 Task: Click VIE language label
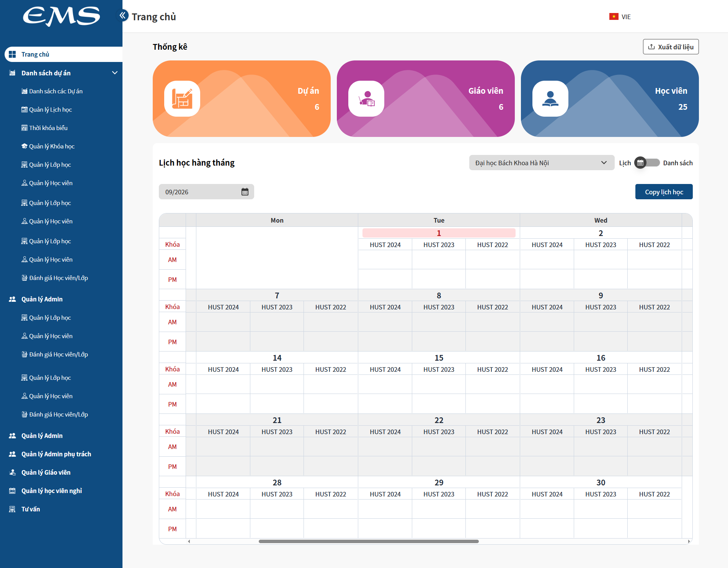626,17
